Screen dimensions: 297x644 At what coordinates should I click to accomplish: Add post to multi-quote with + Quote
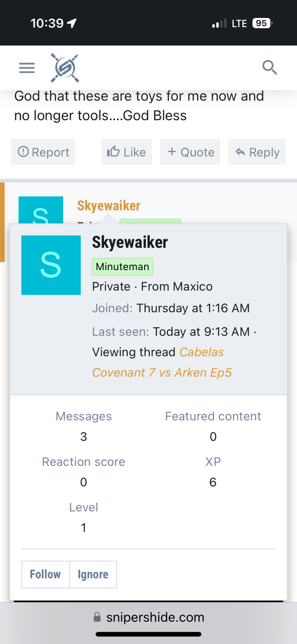coord(190,152)
